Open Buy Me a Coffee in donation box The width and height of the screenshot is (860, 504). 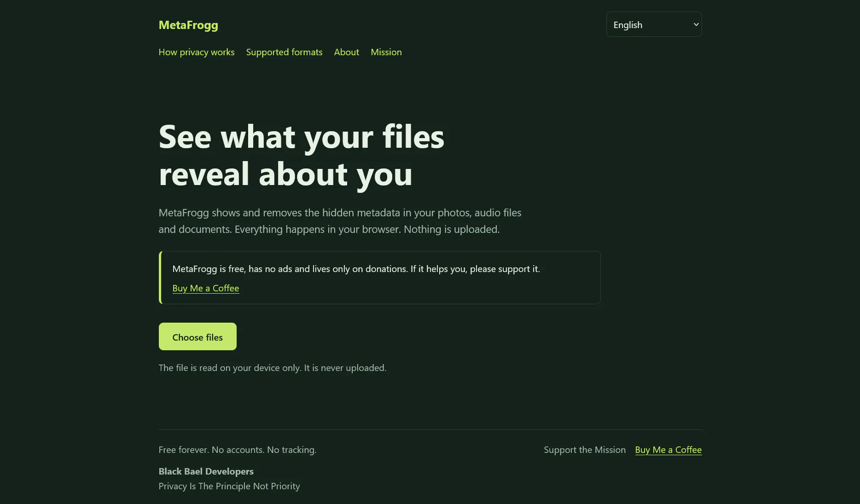(206, 288)
